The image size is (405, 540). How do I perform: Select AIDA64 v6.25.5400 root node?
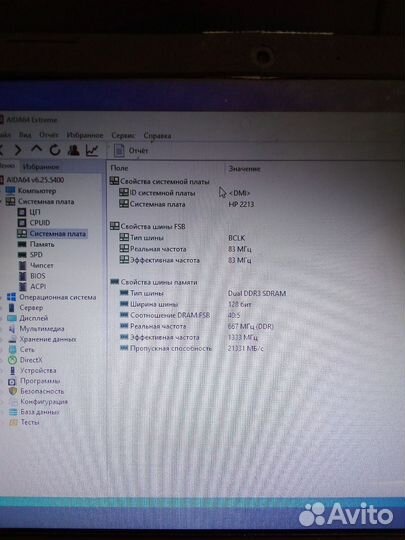35,180
